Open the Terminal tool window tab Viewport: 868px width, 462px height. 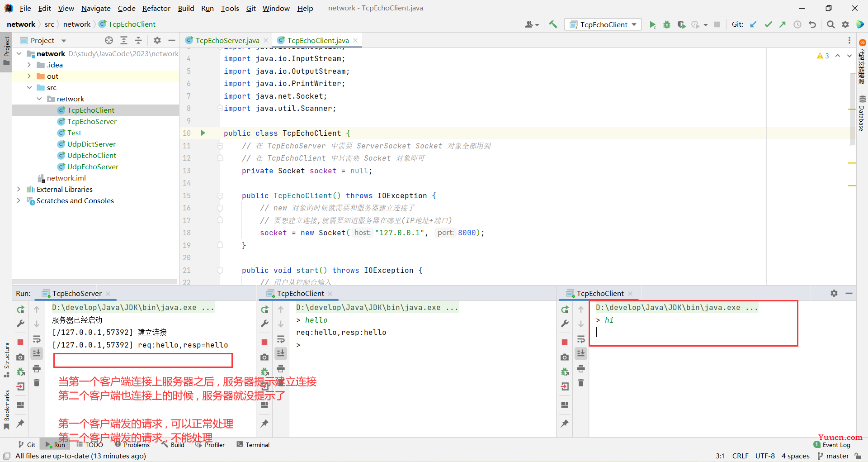point(253,445)
